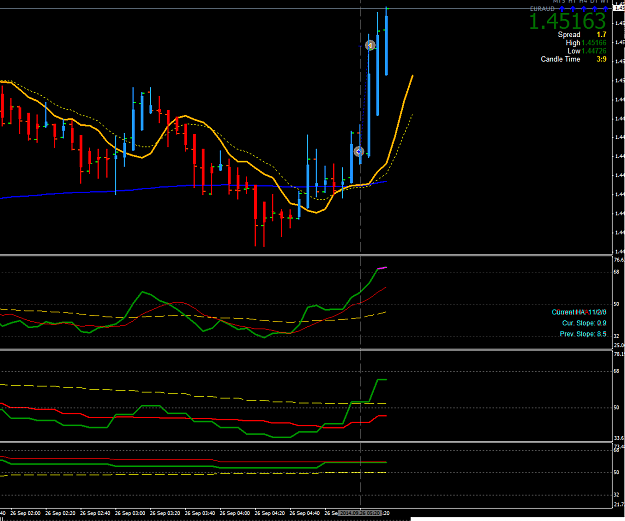Click the Low value 1.44726

[x=594, y=51]
